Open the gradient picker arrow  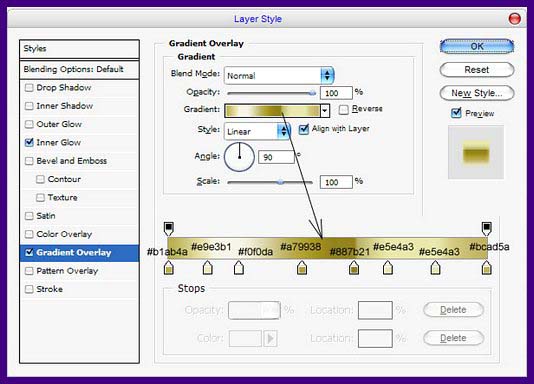tap(325, 111)
